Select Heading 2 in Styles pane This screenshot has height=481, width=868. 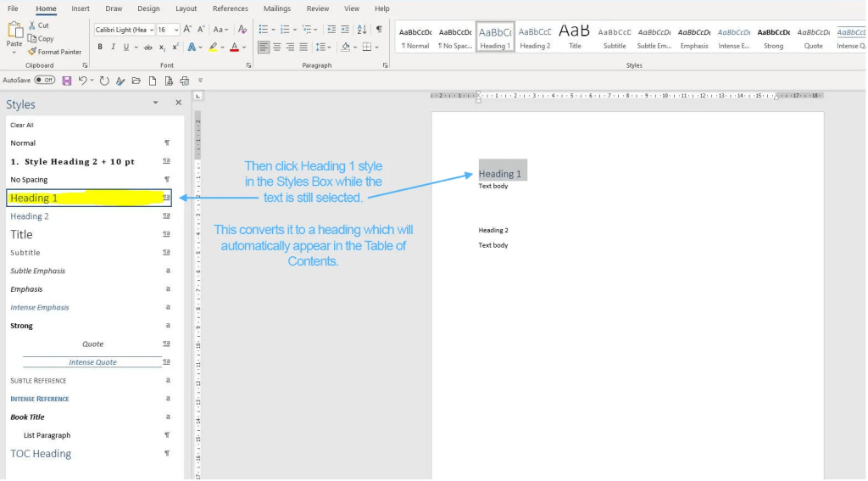pos(89,216)
